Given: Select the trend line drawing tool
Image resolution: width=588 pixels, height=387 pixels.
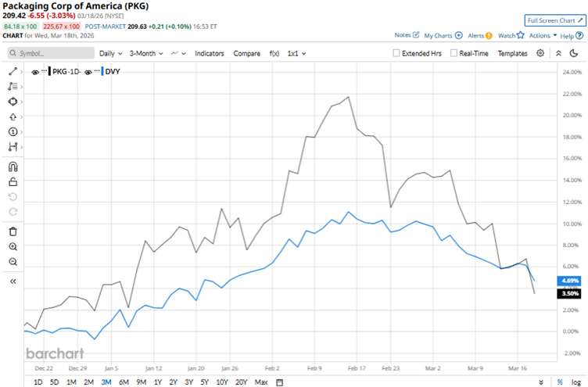Looking at the screenshot, I should pyautogui.click(x=13, y=72).
